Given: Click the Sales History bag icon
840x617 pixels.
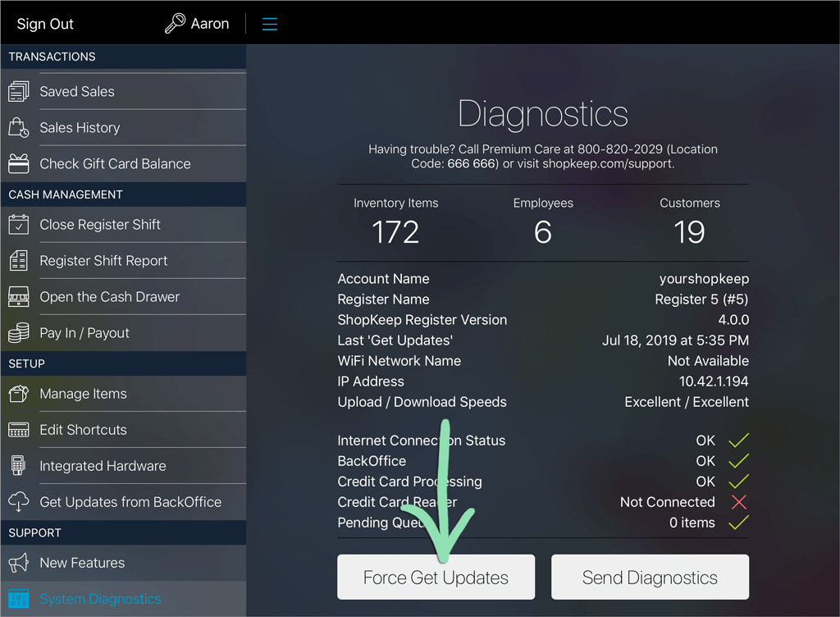Looking at the screenshot, I should [19, 127].
